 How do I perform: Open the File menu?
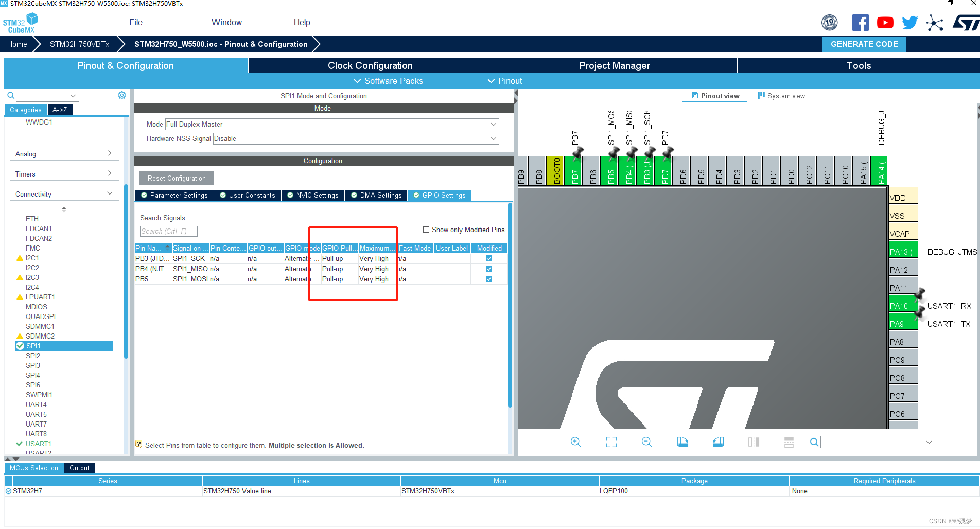coord(136,22)
